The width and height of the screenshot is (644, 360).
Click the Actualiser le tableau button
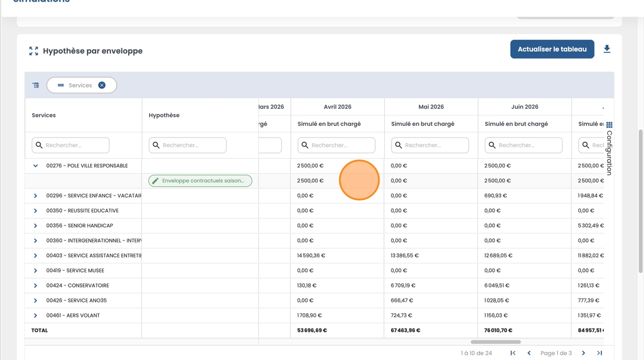click(552, 49)
